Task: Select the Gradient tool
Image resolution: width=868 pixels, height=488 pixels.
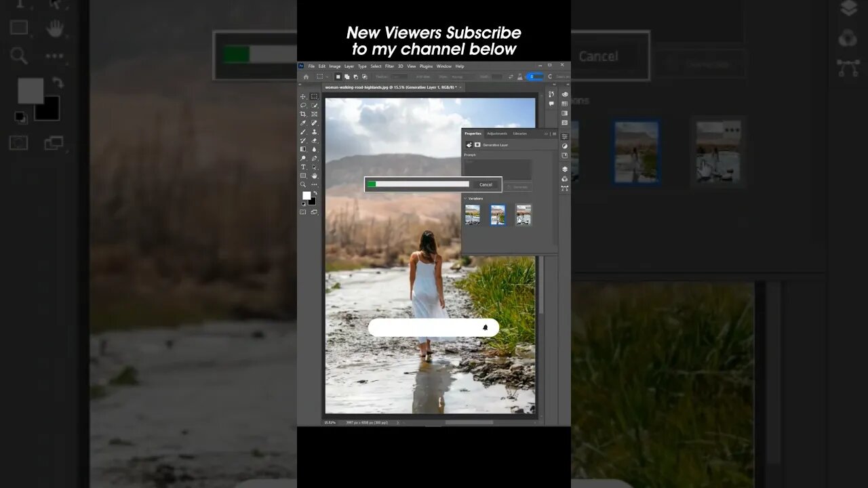Action: click(302, 149)
